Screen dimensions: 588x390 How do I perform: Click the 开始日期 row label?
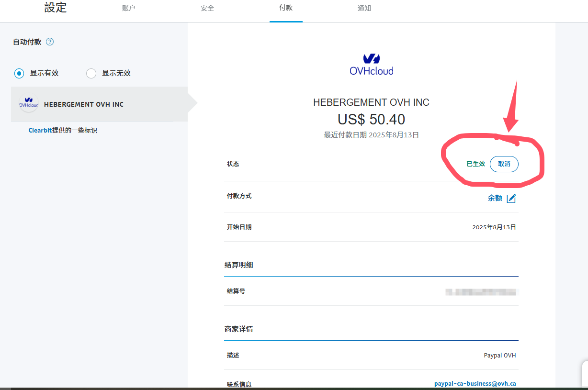(239, 227)
